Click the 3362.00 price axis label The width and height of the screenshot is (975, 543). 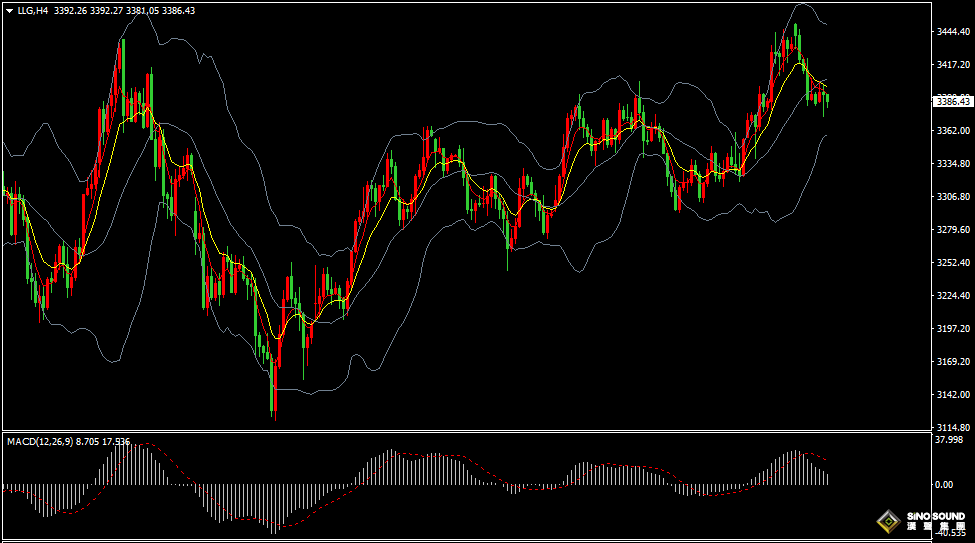[952, 131]
